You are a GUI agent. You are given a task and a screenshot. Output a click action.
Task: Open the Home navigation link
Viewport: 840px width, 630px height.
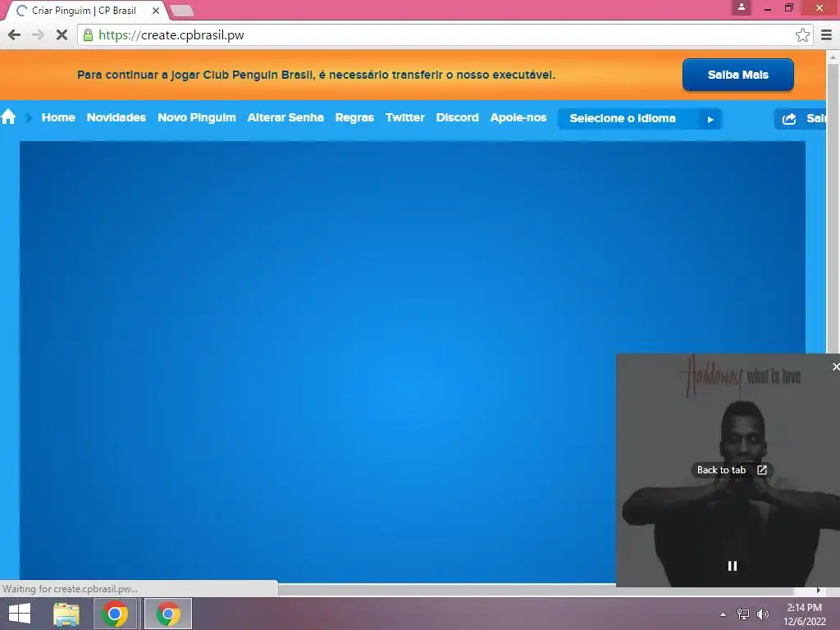58,117
